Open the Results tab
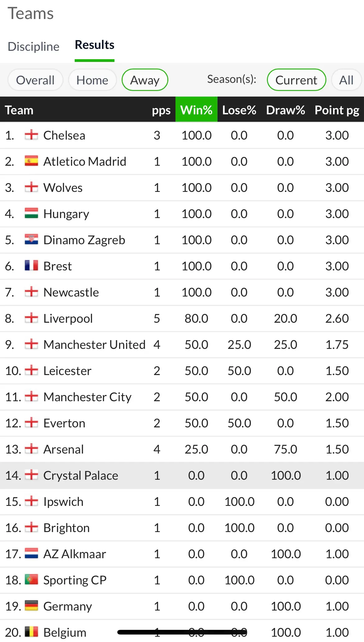The image size is (364, 642). pos(95,45)
